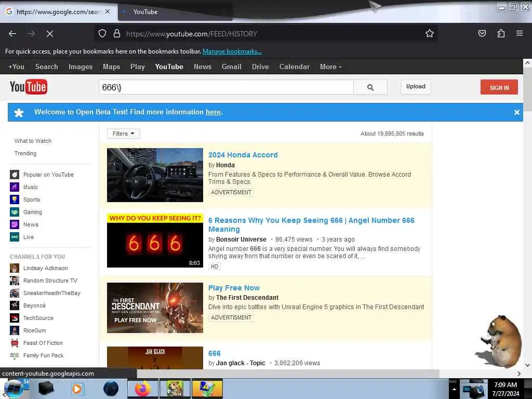Open the Extensions puzzle icon
This screenshot has width=532, height=399.
[x=501, y=34]
